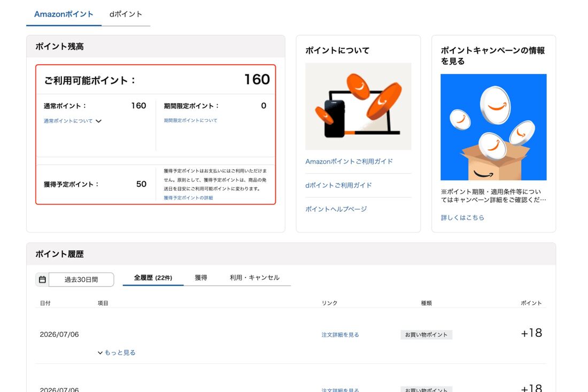Click the +18 points value in first row
588x392 pixels.
531,333
